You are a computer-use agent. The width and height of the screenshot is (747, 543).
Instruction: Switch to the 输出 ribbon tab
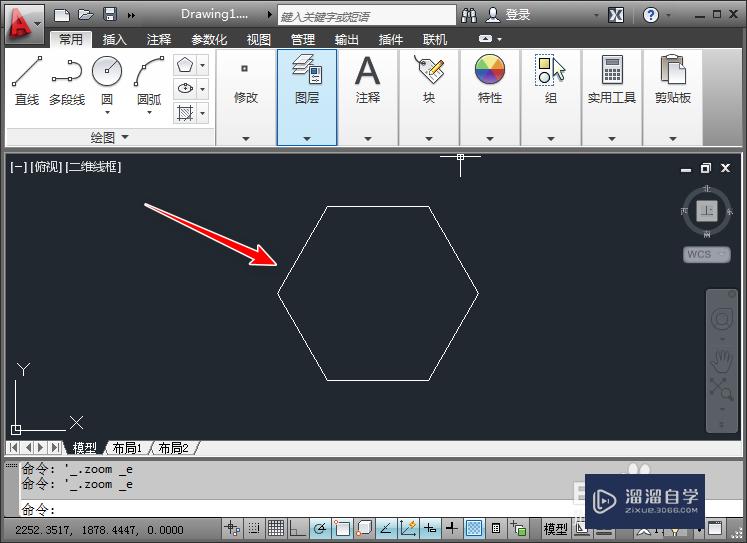pyautogui.click(x=346, y=40)
